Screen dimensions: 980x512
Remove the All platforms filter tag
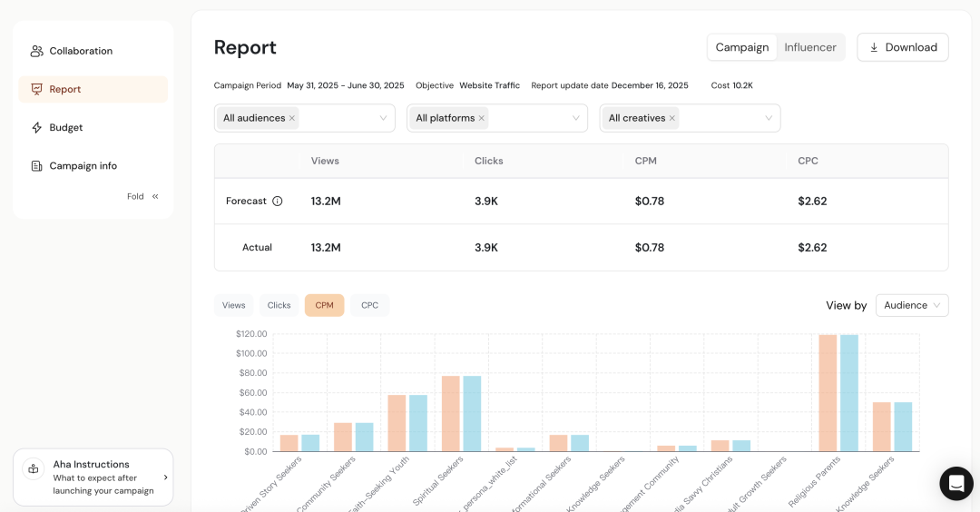click(x=482, y=118)
